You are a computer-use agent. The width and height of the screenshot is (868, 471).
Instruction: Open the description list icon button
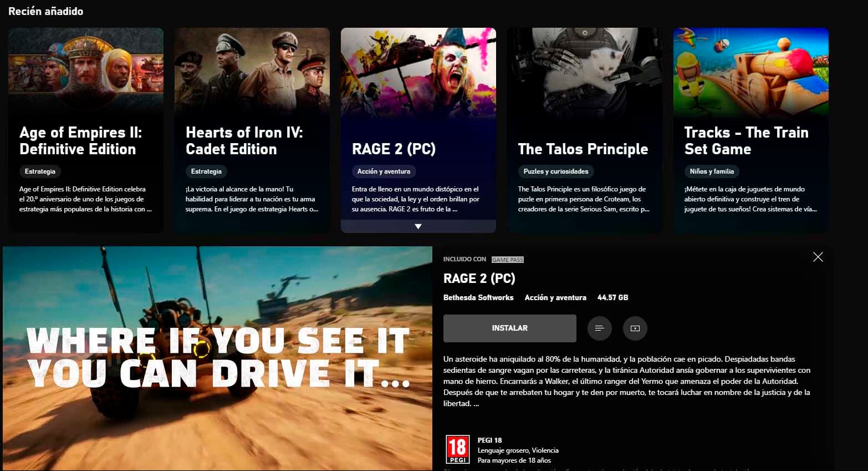coord(599,328)
